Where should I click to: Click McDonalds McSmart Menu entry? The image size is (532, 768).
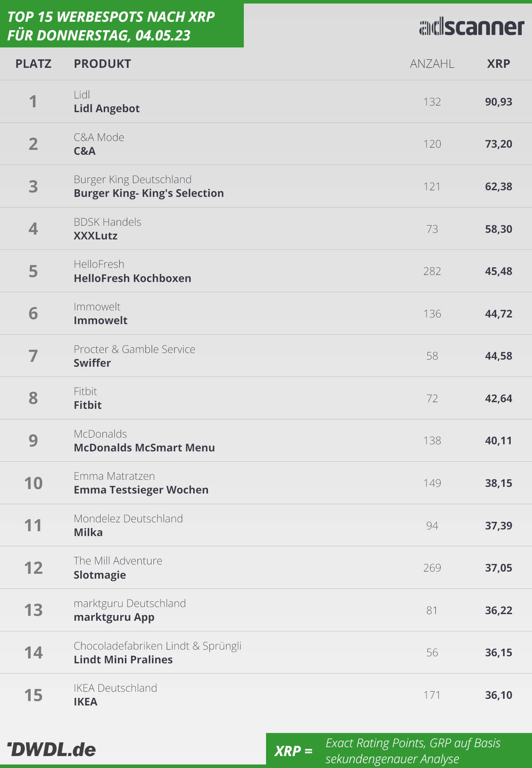tap(144, 447)
